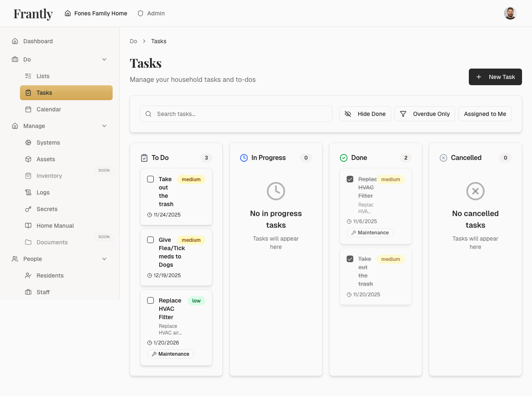This screenshot has height=396, width=532.
Task: Enable the Hide Done filter
Action: point(365,113)
